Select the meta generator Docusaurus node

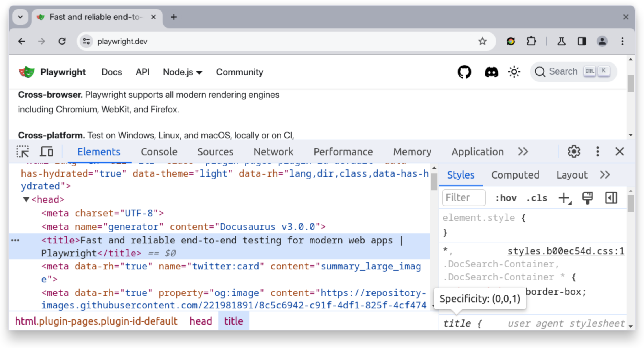[x=183, y=227]
